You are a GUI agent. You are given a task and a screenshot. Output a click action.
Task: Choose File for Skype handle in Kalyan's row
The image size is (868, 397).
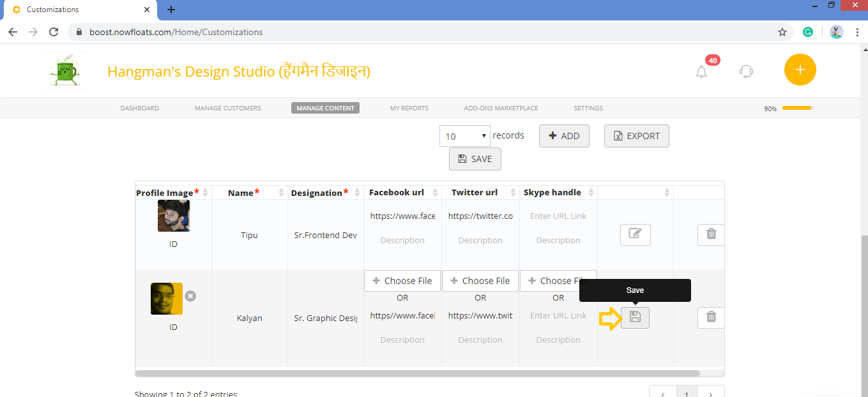pos(558,281)
